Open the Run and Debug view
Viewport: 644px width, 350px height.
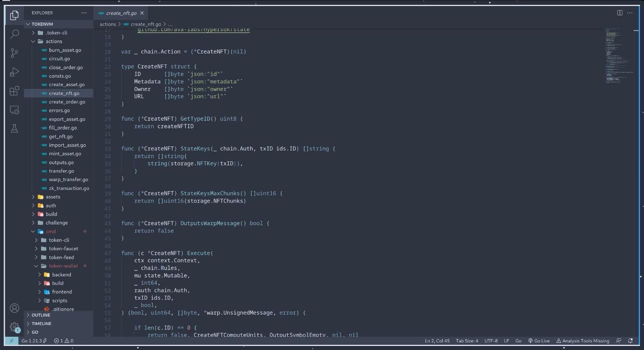pos(14,72)
